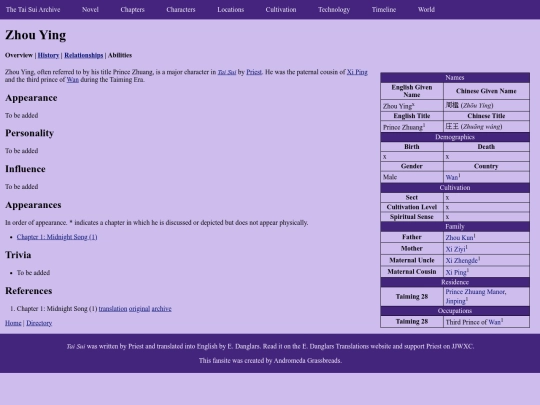Open the Characters navigation item
The width and height of the screenshot is (540, 405).
click(181, 10)
